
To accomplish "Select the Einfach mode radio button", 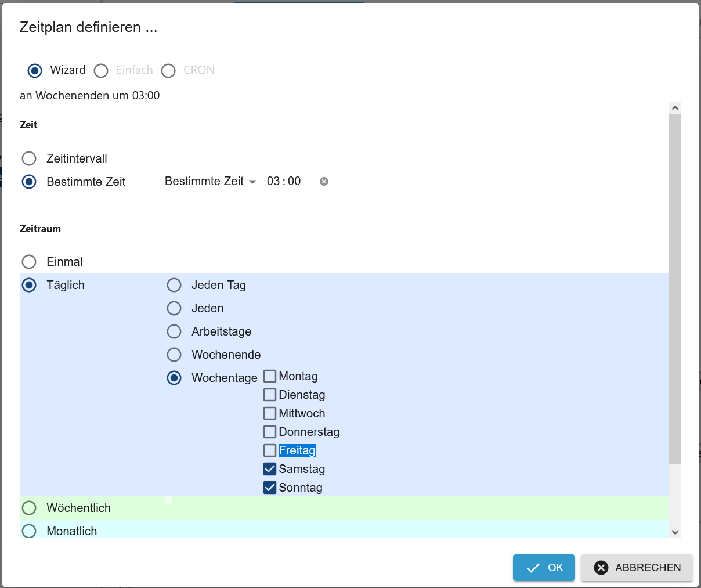I will pyautogui.click(x=101, y=71).
